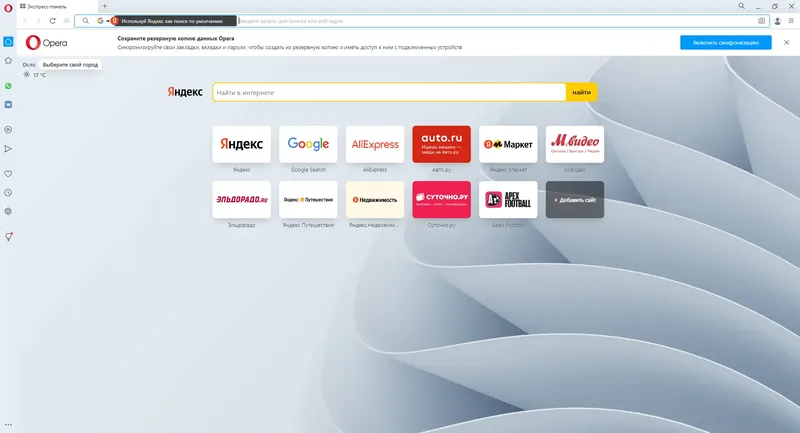
Task: Open the Google Search speed dial tile
Action: coord(308,144)
